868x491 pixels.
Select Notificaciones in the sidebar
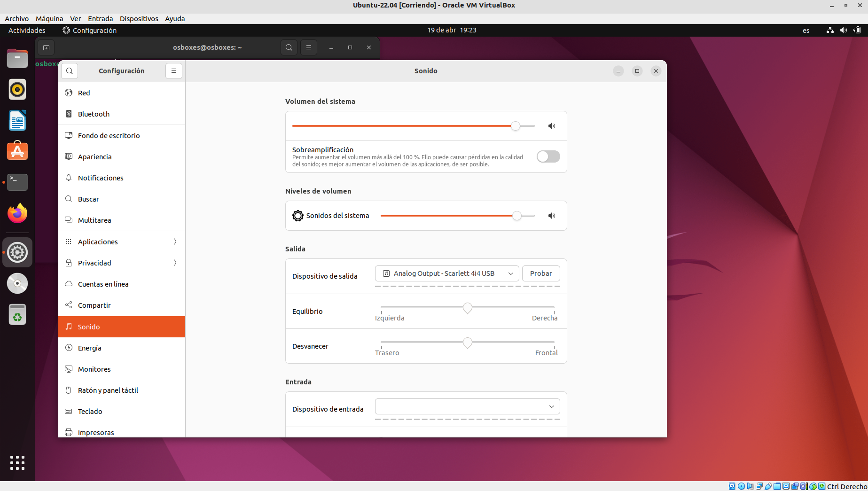(x=122, y=178)
